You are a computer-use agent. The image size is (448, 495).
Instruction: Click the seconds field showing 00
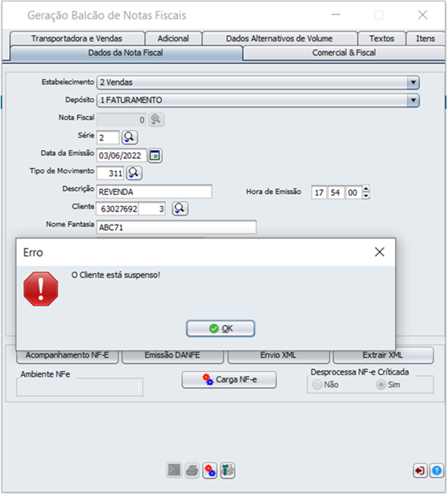click(353, 192)
